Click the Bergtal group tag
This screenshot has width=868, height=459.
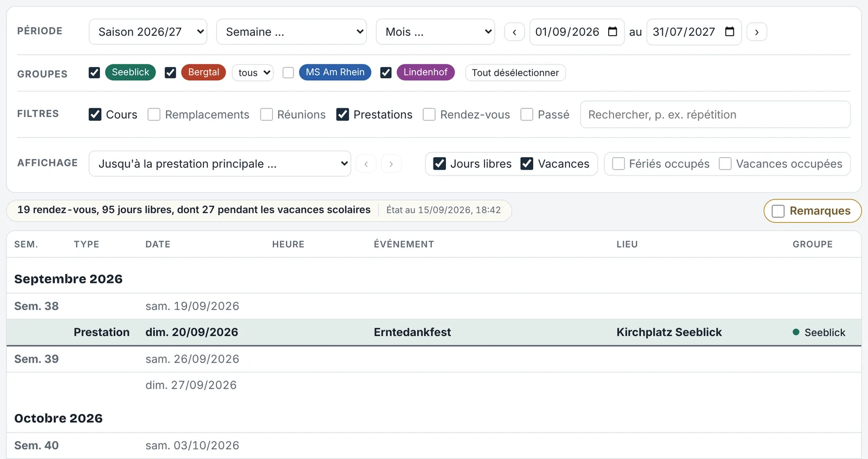tap(203, 72)
